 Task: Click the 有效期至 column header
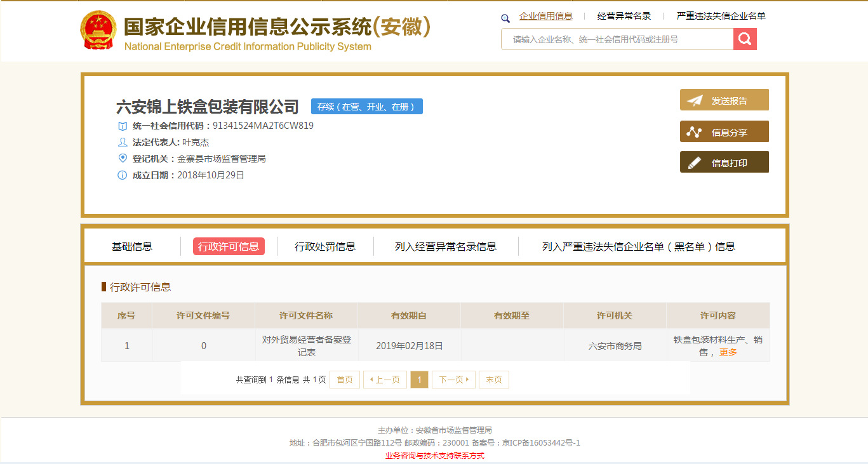[512, 315]
